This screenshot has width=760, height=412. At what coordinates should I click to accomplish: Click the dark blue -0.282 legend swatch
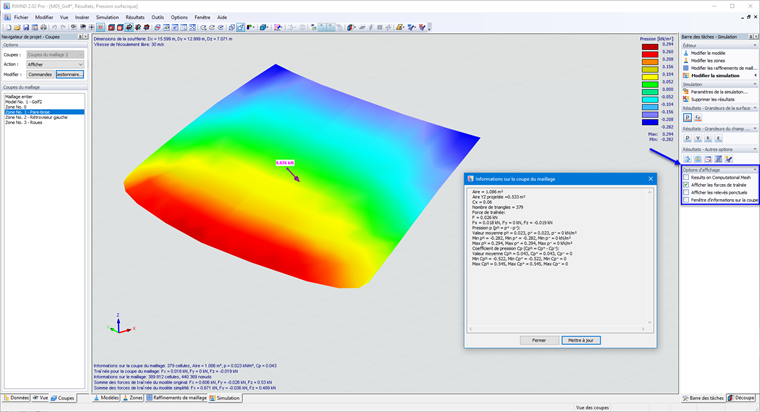pyautogui.click(x=650, y=122)
